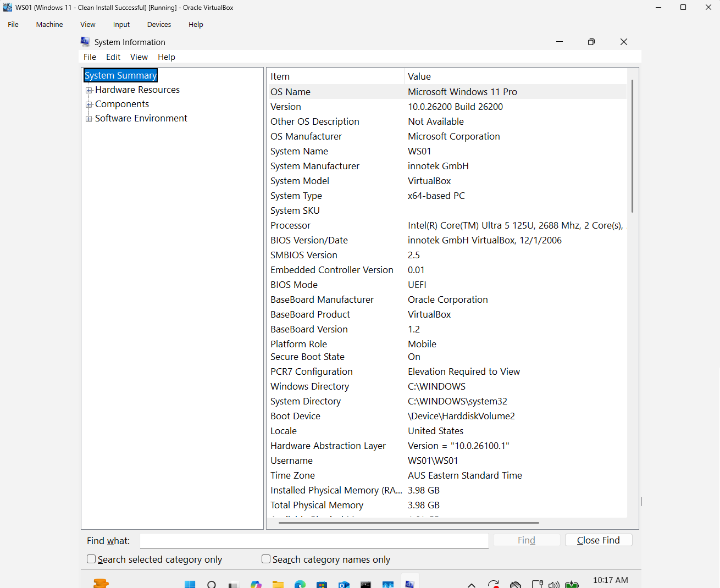720x588 pixels.
Task: Open VirtualBox Machine menu
Action: tap(49, 24)
